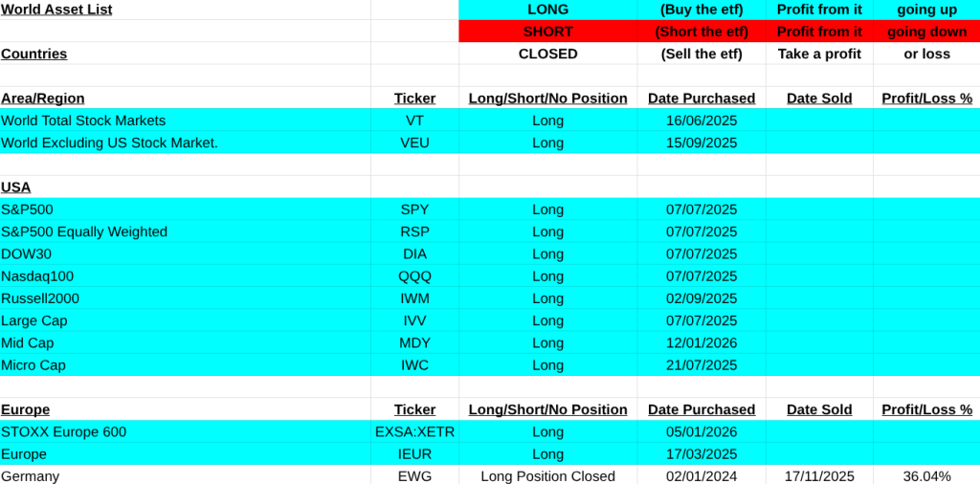
Task: Select the EXSA:XETR ticker cell
Action: click(x=414, y=431)
